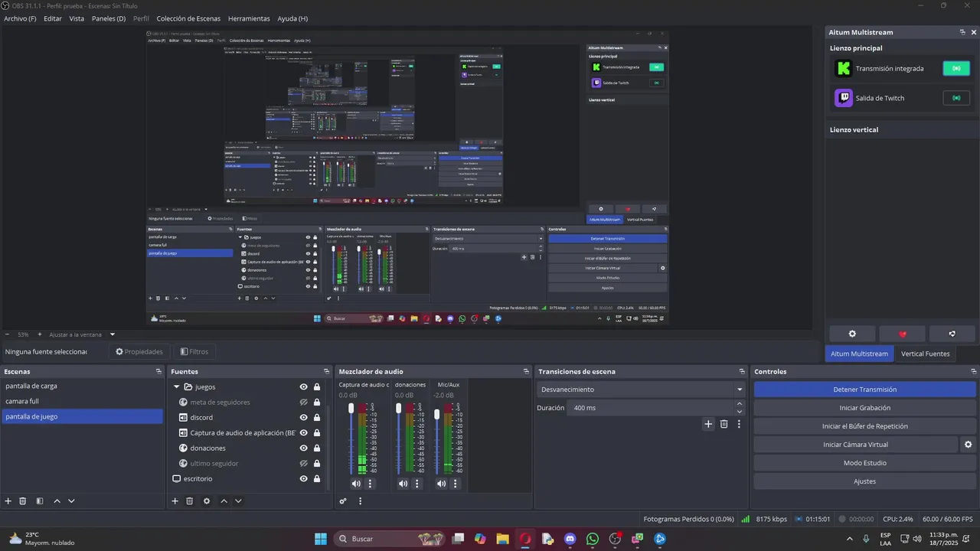Screen dimensions: 980x551
Task: Click Aitum rightmost bottom icon button
Action: click(x=952, y=334)
